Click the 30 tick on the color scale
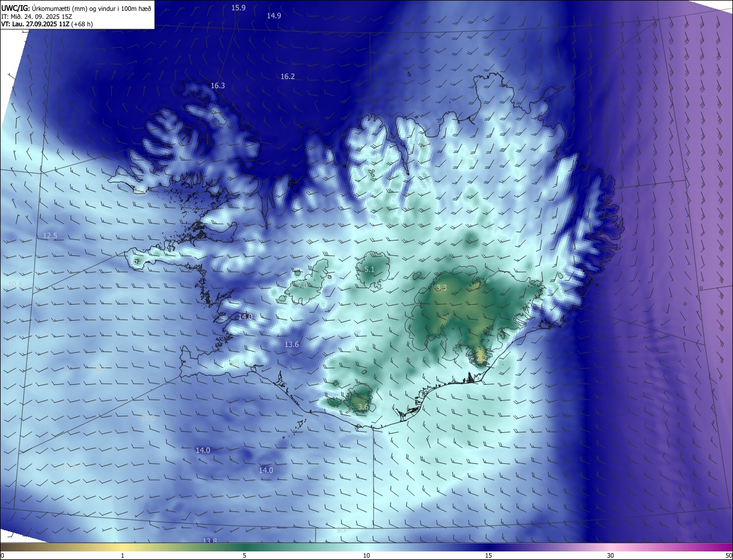The width and height of the screenshot is (733, 560). [610, 555]
